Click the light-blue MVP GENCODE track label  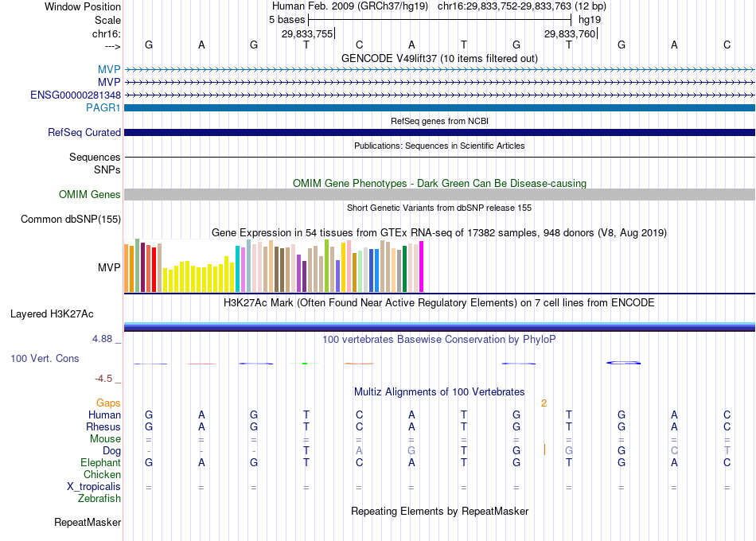[x=109, y=69]
